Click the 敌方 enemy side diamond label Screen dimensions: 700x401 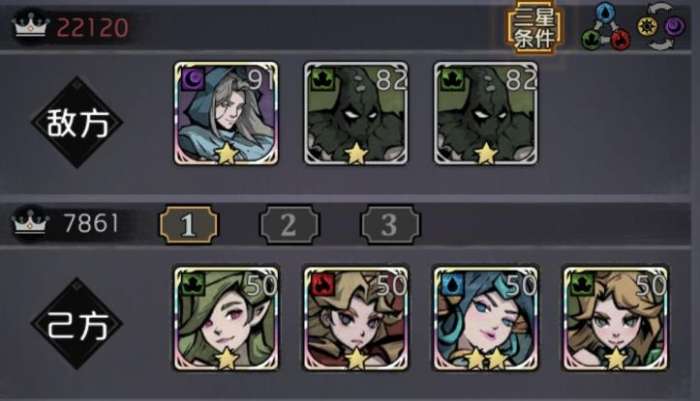tap(77, 122)
